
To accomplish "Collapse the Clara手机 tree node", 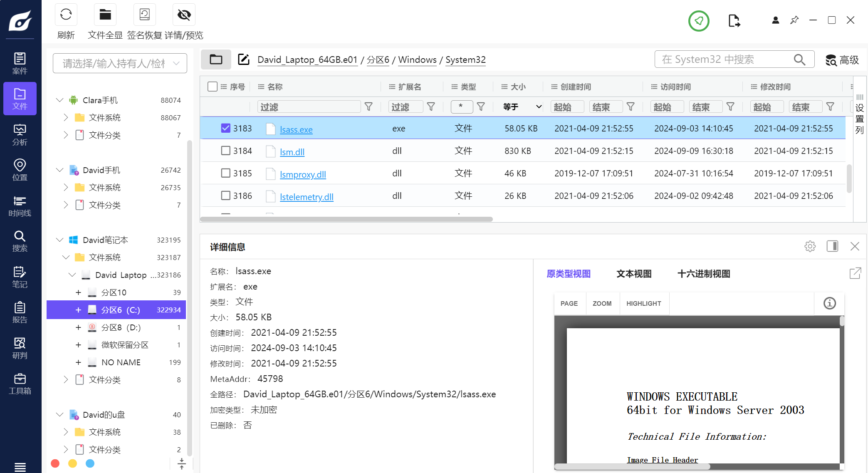I will point(59,100).
